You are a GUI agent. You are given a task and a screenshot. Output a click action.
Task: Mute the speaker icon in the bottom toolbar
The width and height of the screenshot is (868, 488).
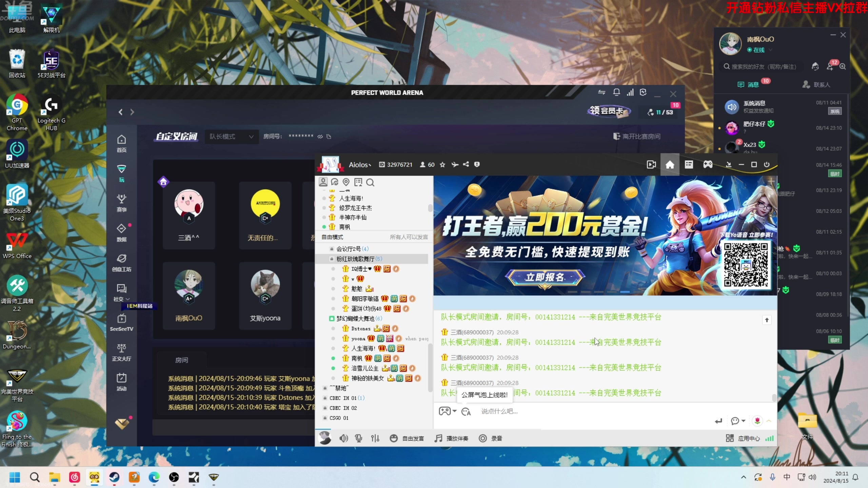(343, 438)
